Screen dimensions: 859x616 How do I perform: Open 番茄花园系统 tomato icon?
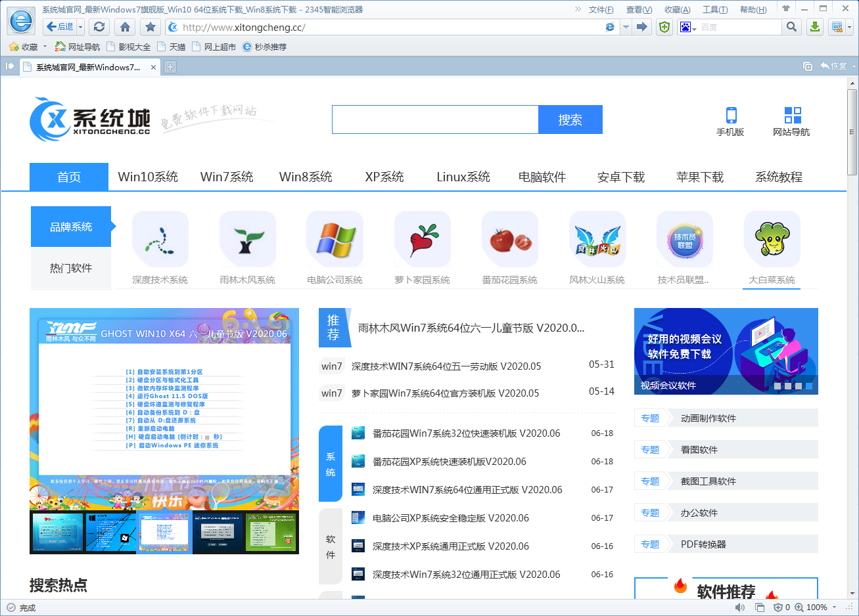pos(510,239)
